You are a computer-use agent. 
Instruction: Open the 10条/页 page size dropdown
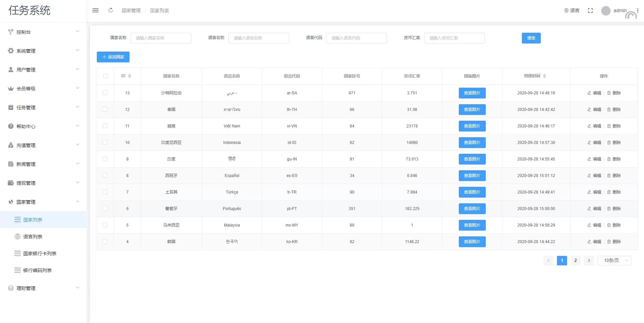614,260
